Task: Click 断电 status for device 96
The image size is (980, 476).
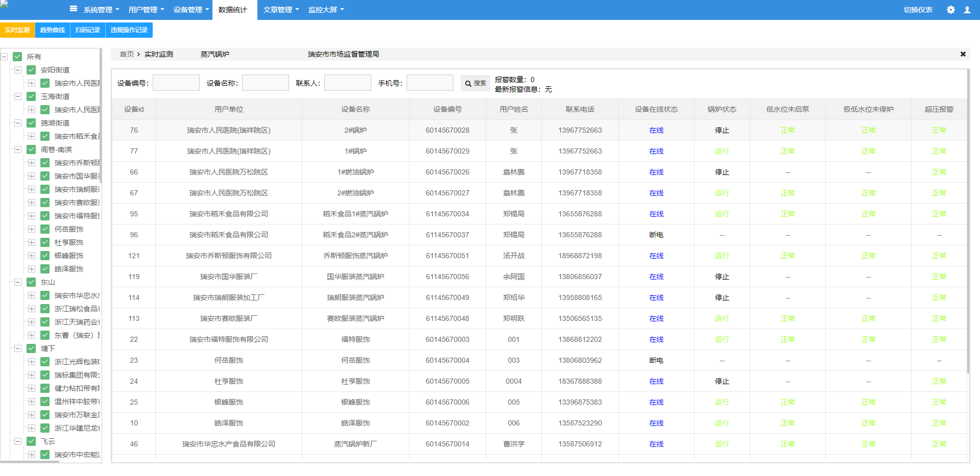Action: click(656, 235)
